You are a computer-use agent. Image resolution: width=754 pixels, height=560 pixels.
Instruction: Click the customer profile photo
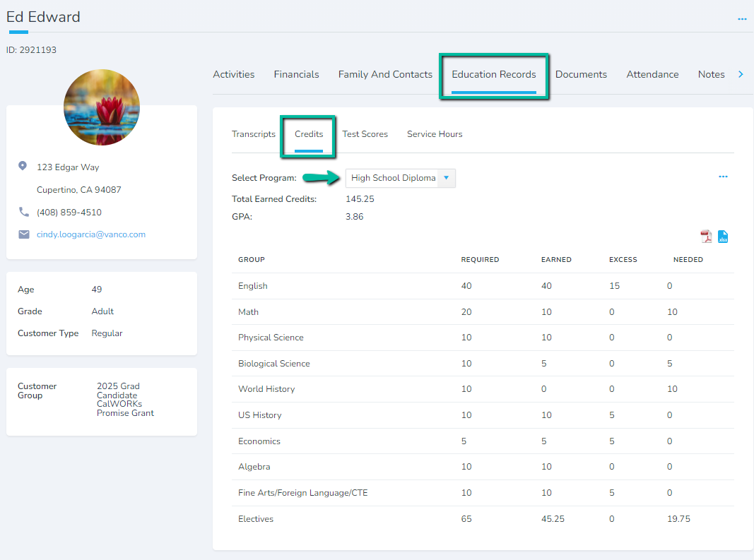[102, 107]
